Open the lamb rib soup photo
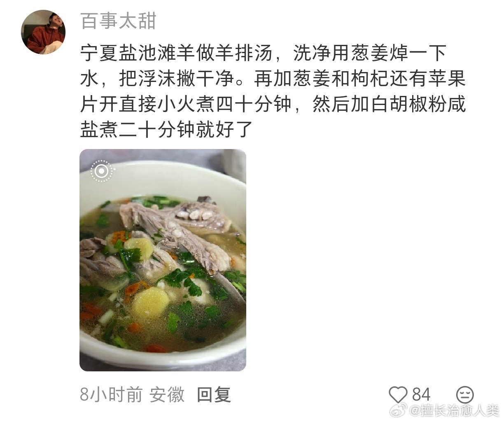Viewport: 504px width, 422px height. [163, 260]
